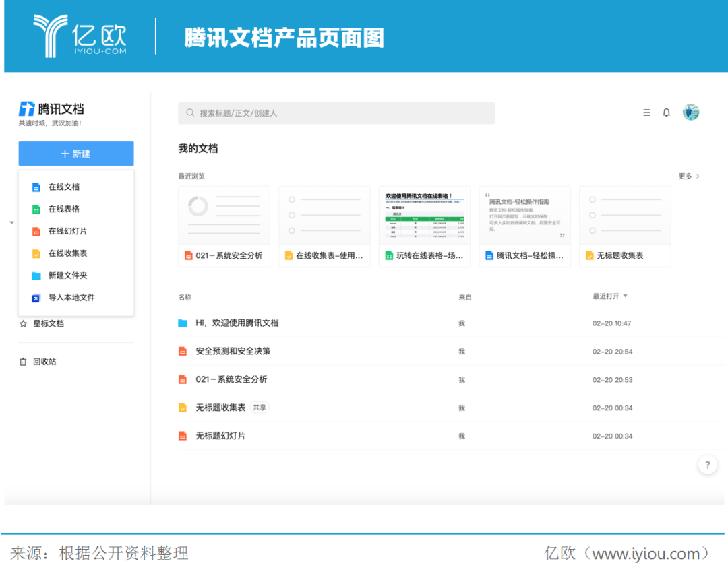Click the blue 在线文档 document icon
The width and height of the screenshot is (728, 584).
36,187
